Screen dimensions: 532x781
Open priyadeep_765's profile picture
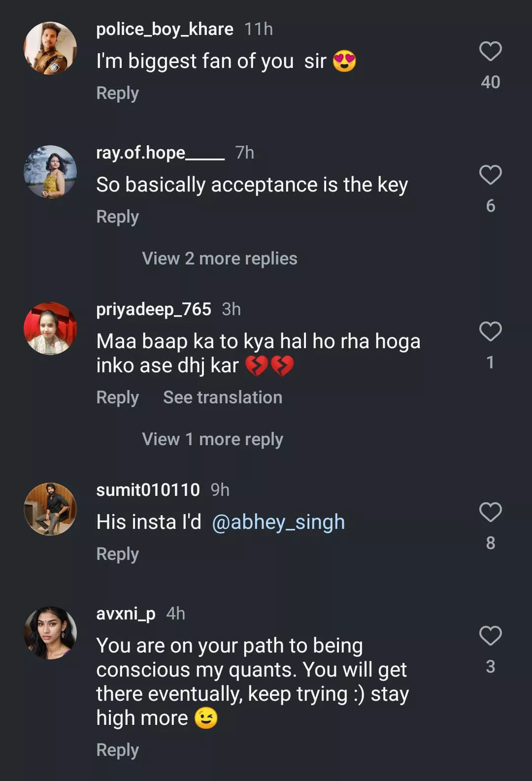[x=50, y=328]
